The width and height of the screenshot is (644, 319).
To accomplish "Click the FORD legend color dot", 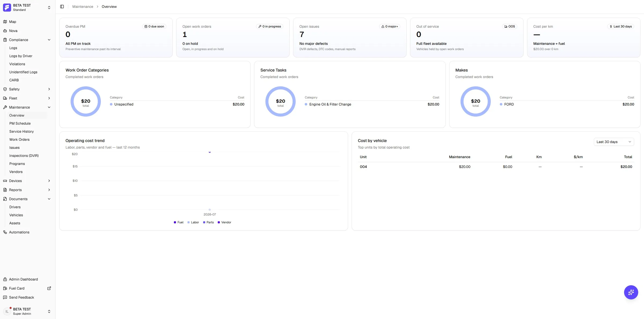I will click(x=501, y=104).
